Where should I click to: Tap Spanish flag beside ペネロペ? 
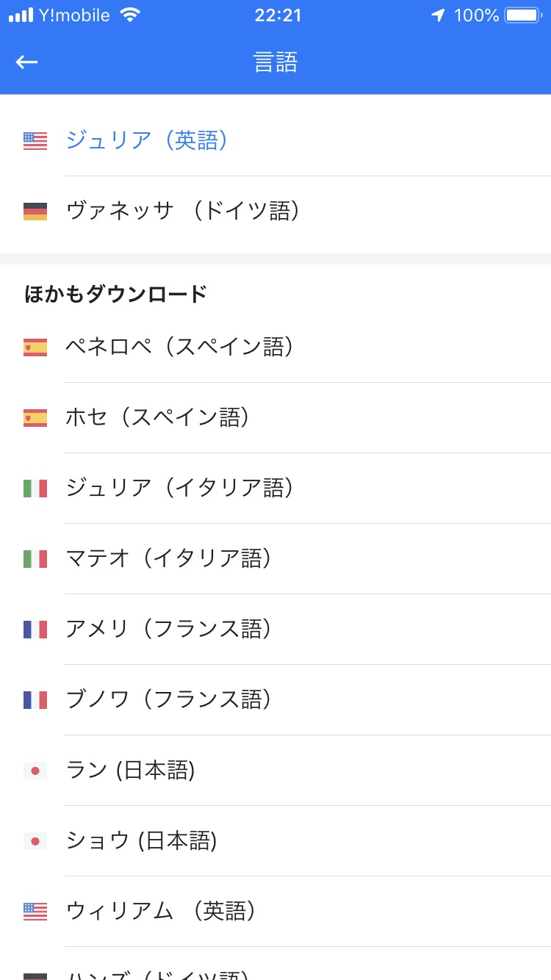35,347
